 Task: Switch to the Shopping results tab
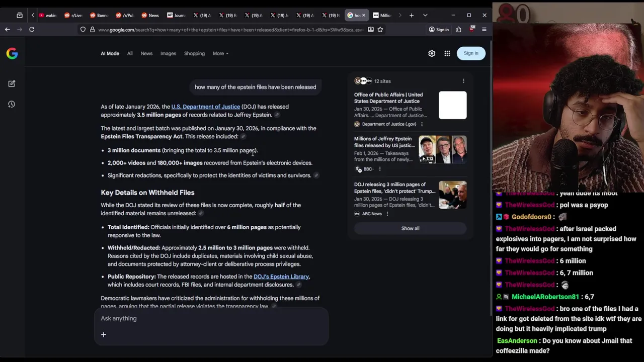coord(194,53)
